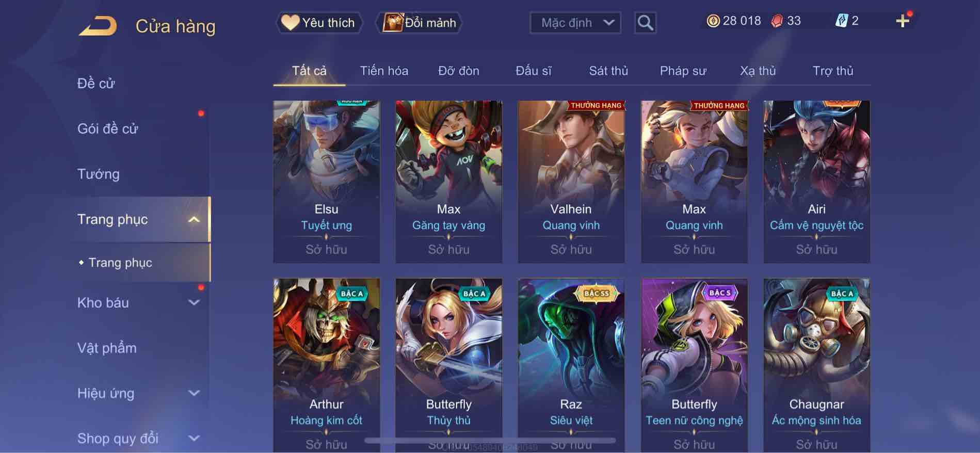The height and width of the screenshot is (453, 980).
Task: Tap the gold coin balance icon
Action: (713, 21)
